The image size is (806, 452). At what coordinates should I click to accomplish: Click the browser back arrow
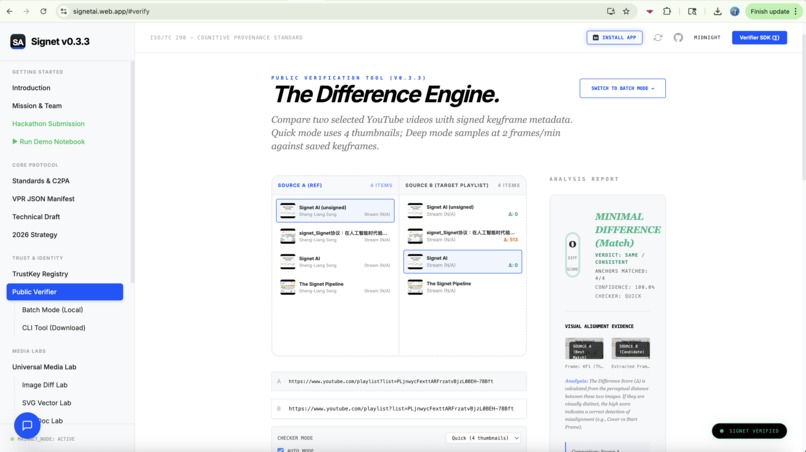[9, 11]
